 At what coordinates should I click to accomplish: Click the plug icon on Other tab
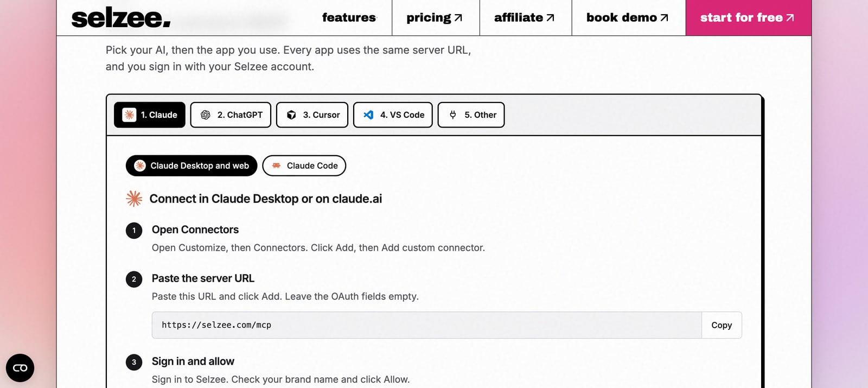tap(453, 115)
